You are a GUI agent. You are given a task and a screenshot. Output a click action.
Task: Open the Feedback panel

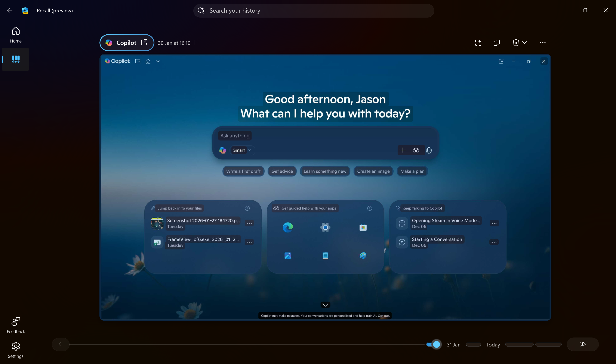(x=16, y=325)
